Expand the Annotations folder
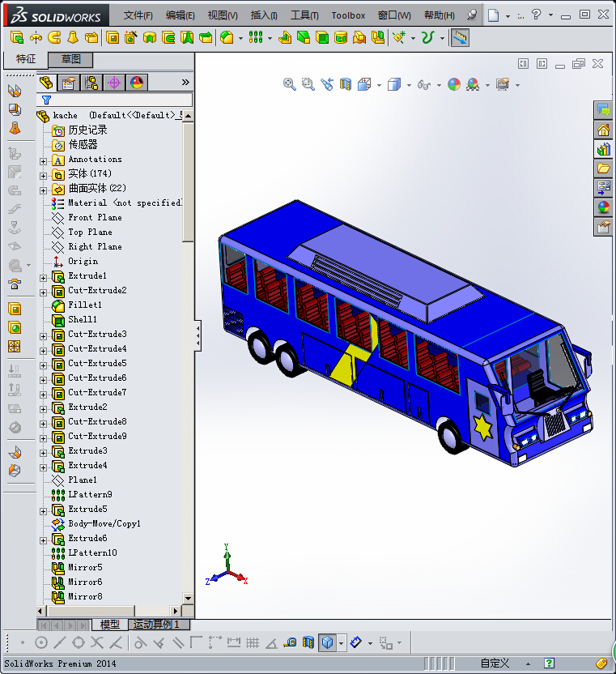Screen dimensions: 616x674 (x=43, y=161)
